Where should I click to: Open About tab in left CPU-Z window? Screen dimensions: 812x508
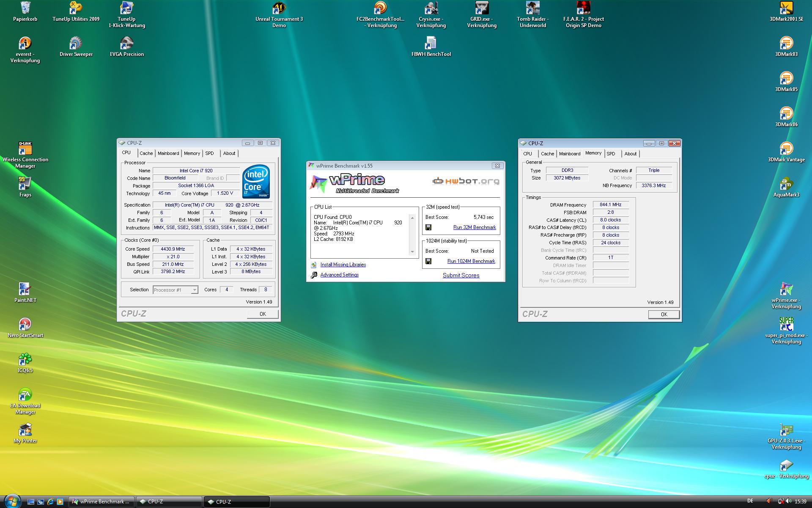[229, 153]
